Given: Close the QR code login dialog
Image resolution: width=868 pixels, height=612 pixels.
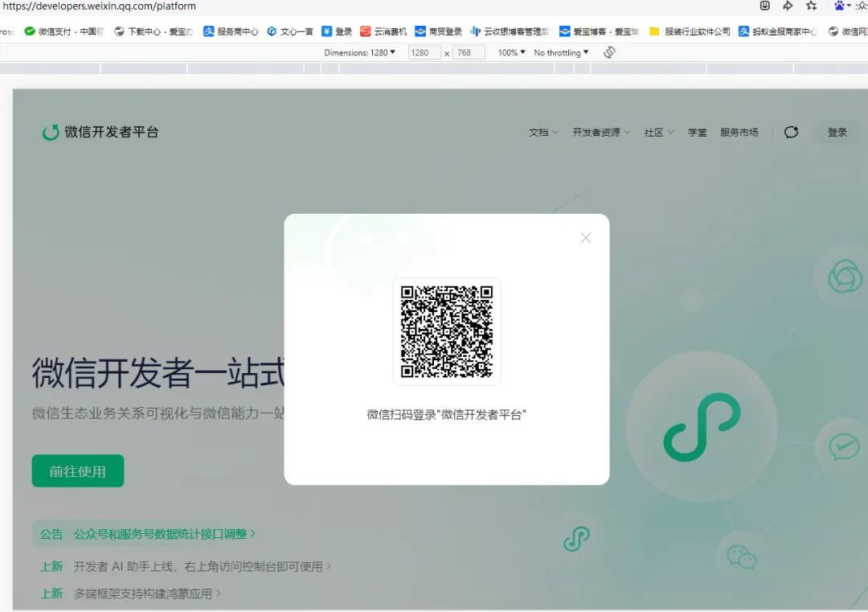Looking at the screenshot, I should tap(586, 237).
